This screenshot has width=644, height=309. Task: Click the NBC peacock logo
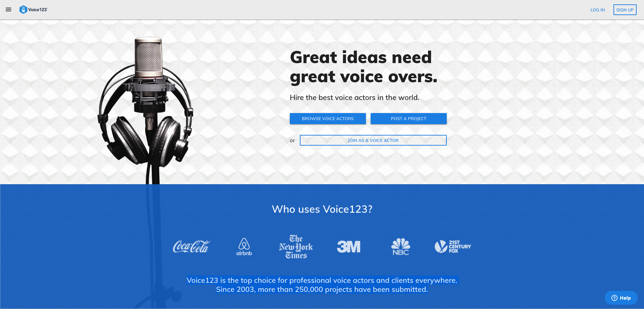click(400, 247)
